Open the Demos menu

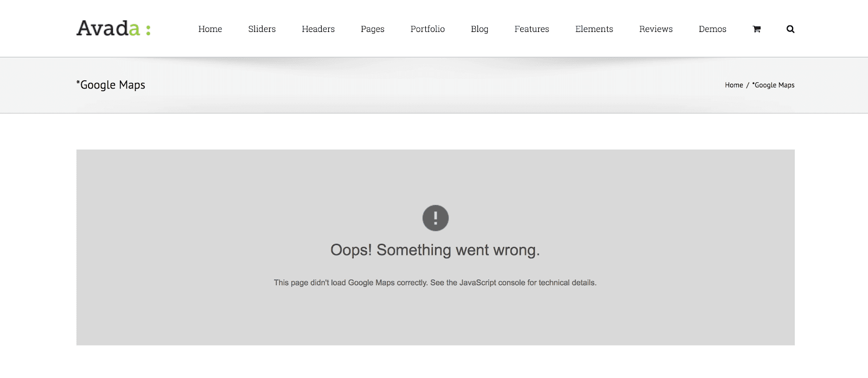pos(712,29)
